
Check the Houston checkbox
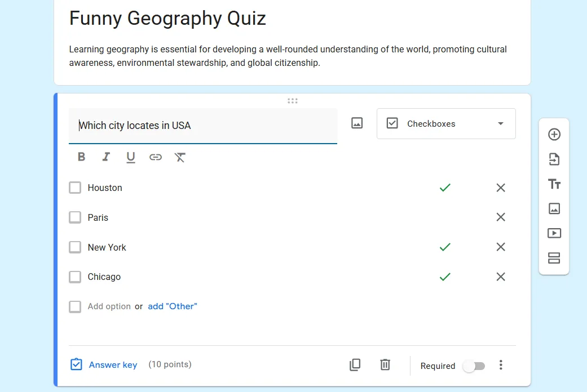coord(75,188)
